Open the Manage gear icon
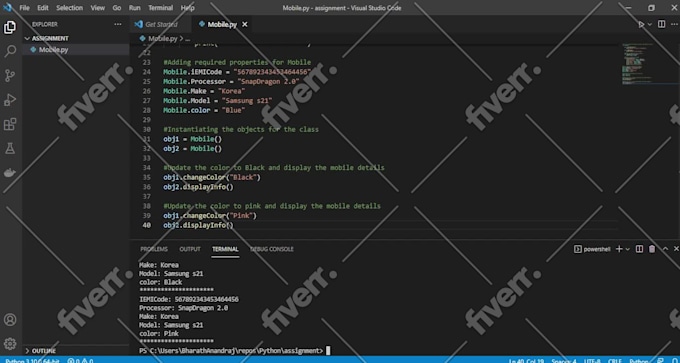Image resolution: width=680 pixels, height=363 pixels. (10, 344)
